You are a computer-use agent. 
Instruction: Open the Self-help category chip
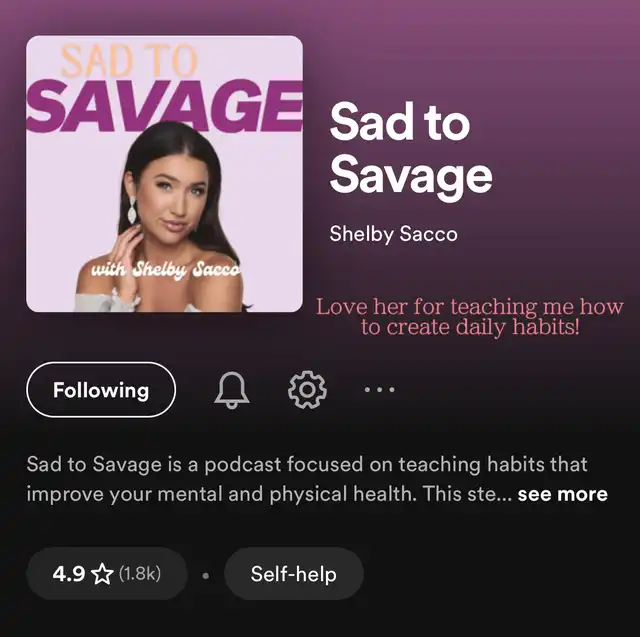click(x=294, y=574)
